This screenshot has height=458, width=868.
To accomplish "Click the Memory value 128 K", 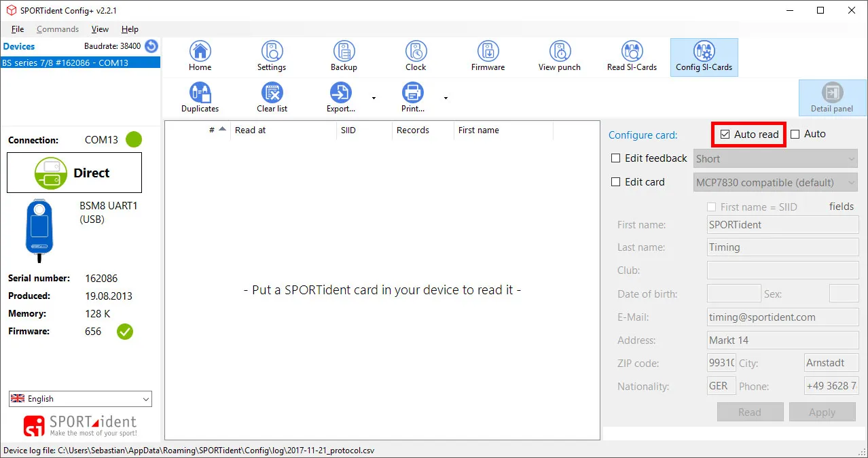I will click(x=98, y=313).
